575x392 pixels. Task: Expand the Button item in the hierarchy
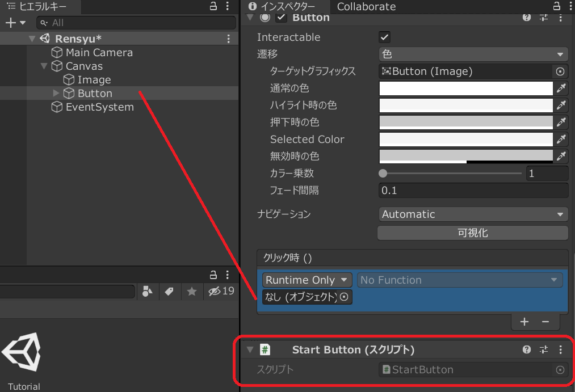pos(56,94)
